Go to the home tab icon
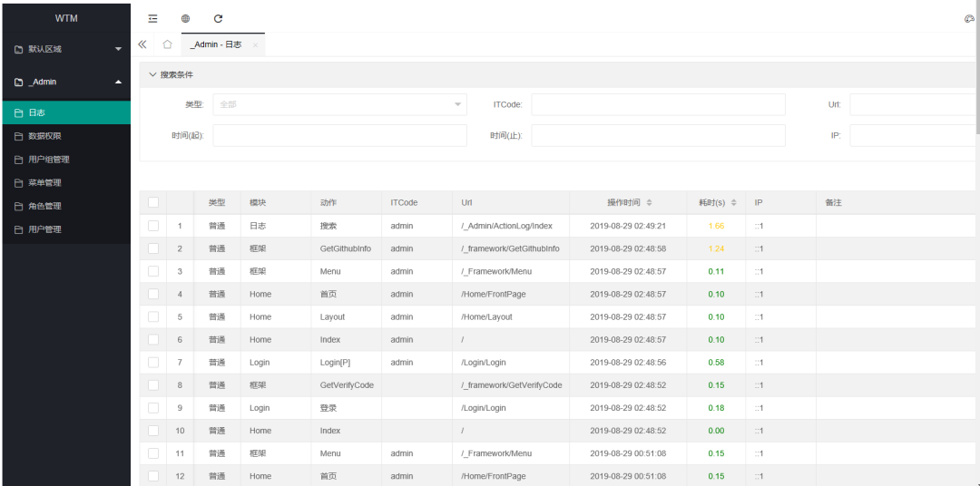The width and height of the screenshot is (980, 486). click(x=167, y=44)
